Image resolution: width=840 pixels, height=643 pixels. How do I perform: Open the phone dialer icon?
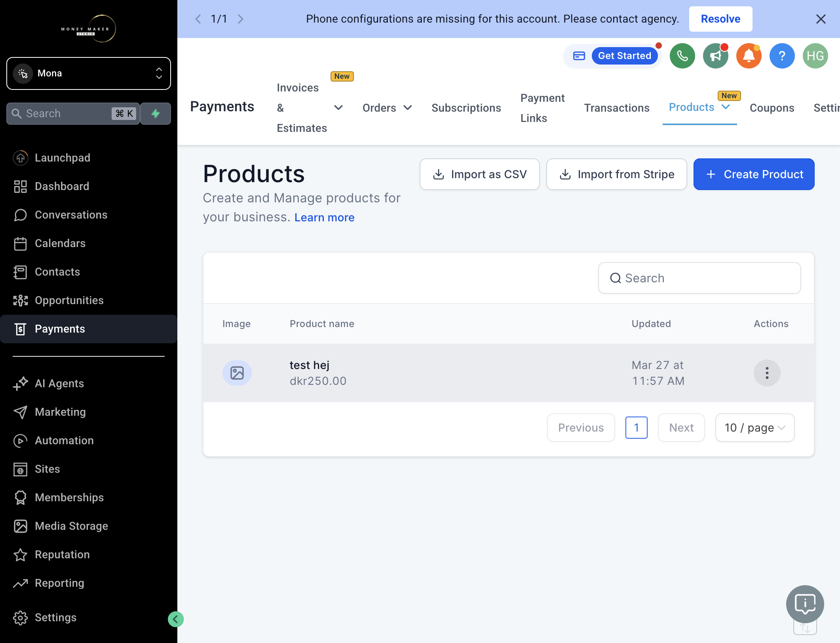pos(682,56)
